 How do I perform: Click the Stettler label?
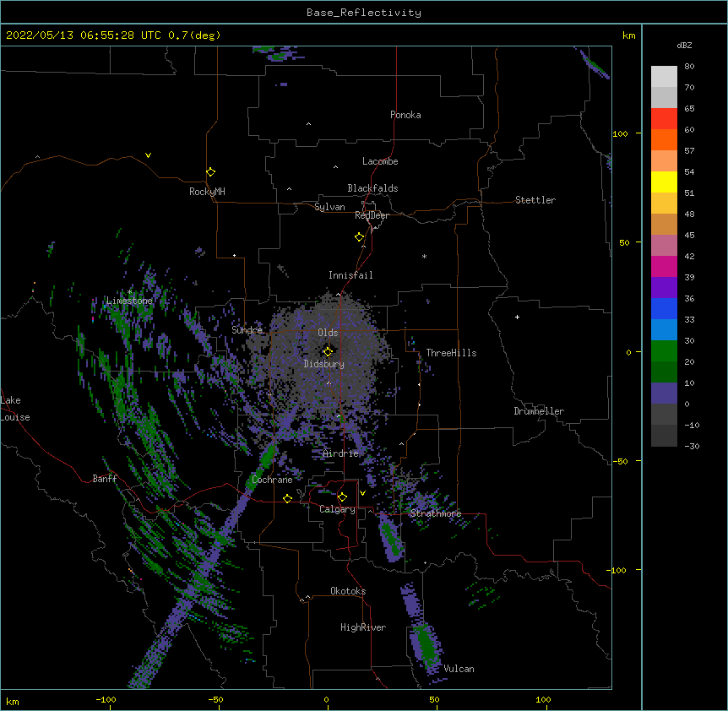[x=535, y=200]
